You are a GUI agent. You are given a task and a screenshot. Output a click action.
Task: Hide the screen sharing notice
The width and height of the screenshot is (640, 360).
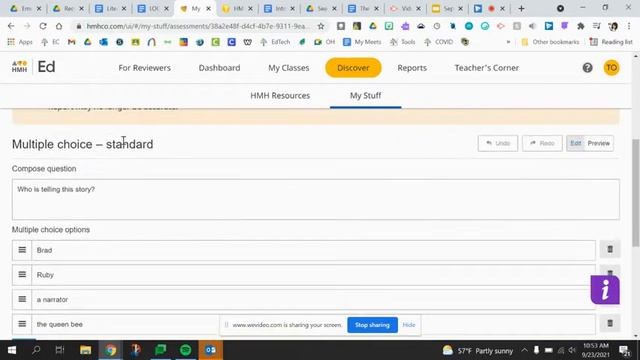coord(409,325)
